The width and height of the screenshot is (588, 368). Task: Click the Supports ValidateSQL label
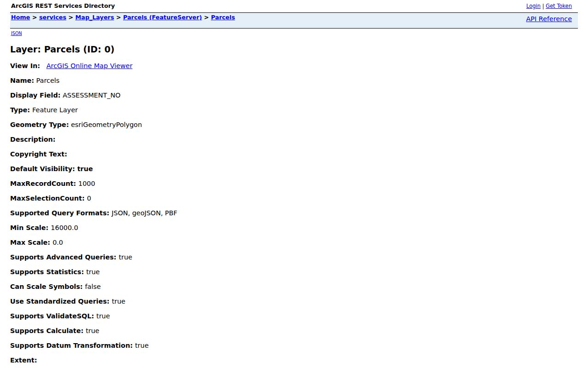[52, 316]
